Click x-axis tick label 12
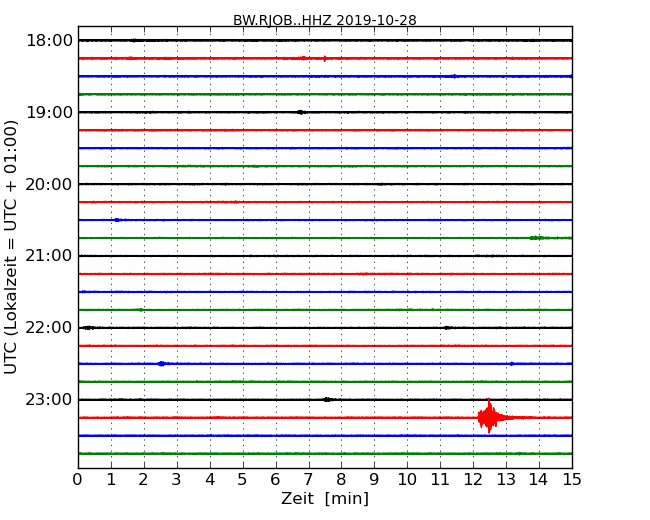 [x=473, y=480]
